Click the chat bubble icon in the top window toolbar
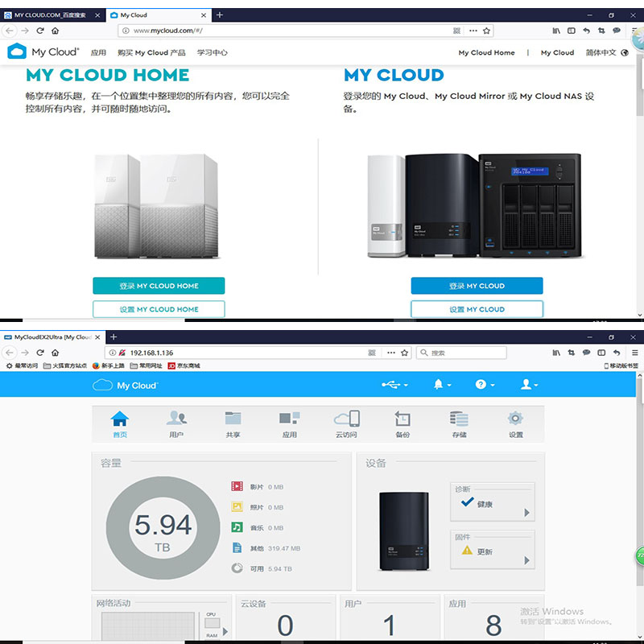This screenshot has height=644, width=644. click(616, 31)
